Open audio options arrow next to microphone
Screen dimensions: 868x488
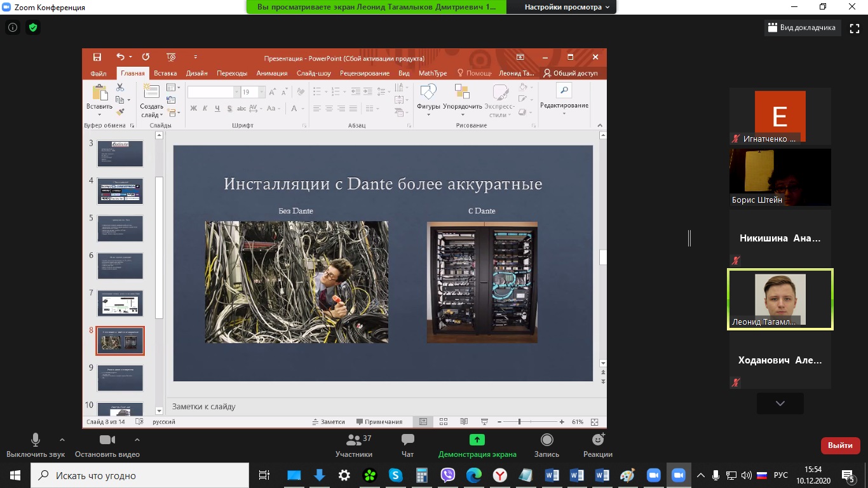tap(62, 439)
